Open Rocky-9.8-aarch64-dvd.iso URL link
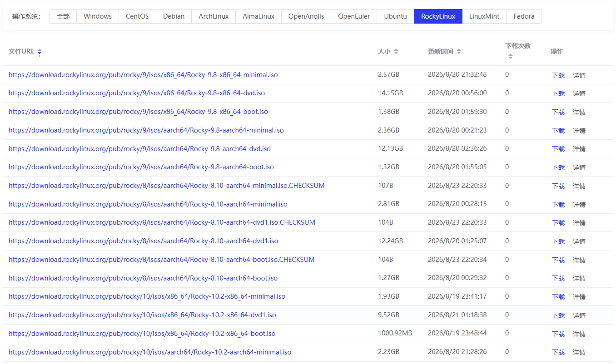The image size is (616, 364). (x=139, y=149)
